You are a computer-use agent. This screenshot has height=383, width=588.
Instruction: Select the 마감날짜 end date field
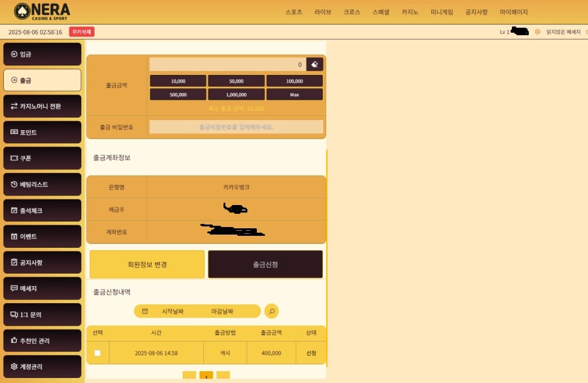click(x=222, y=311)
